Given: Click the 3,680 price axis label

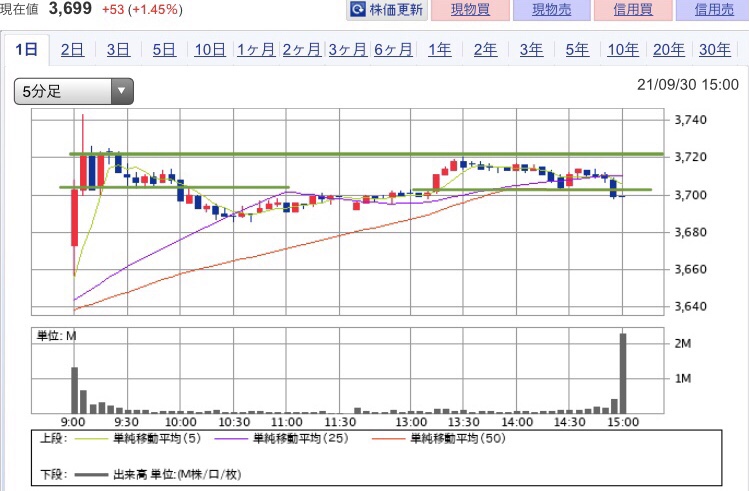Looking at the screenshot, I should point(690,232).
